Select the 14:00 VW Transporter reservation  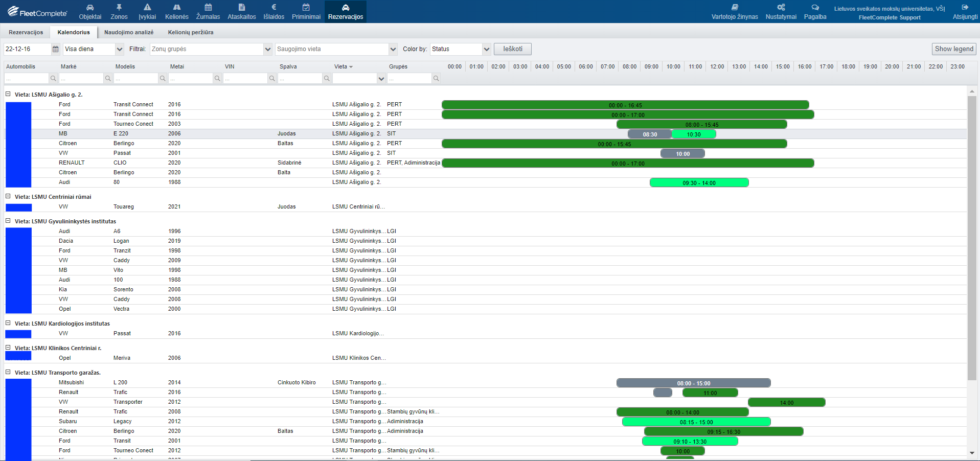(x=787, y=403)
